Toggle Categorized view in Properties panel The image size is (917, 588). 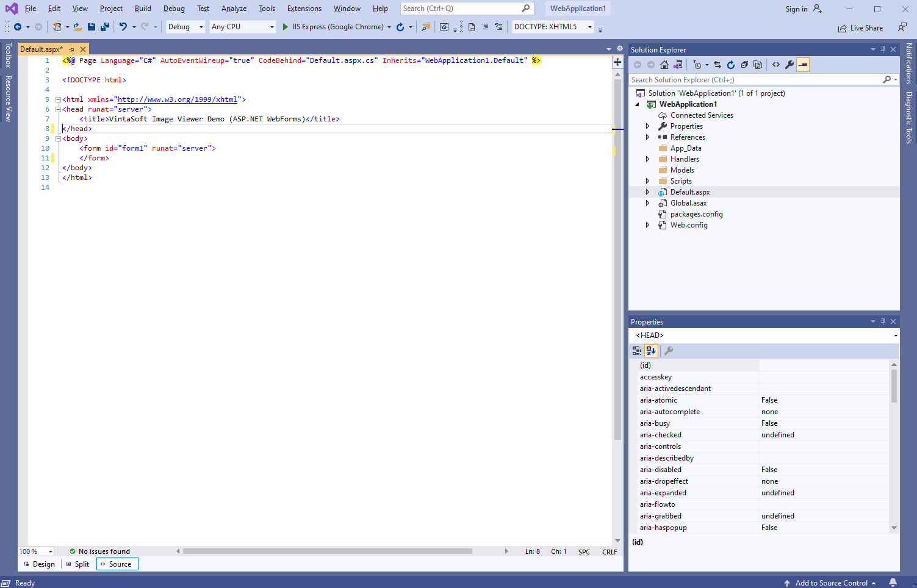[x=637, y=351]
